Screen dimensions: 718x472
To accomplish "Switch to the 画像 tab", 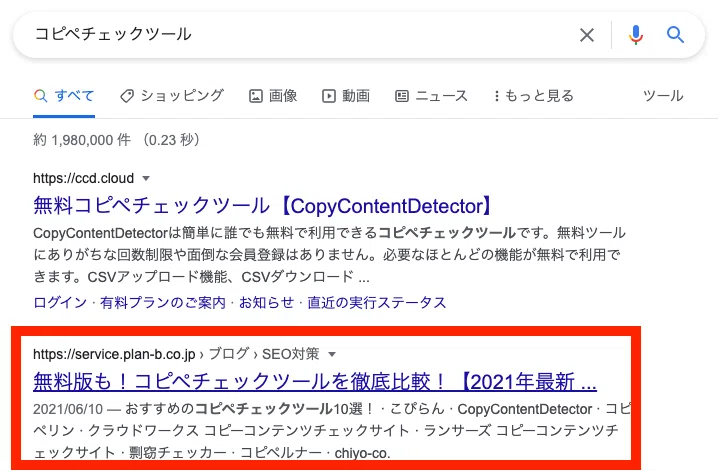I will pyautogui.click(x=273, y=96).
